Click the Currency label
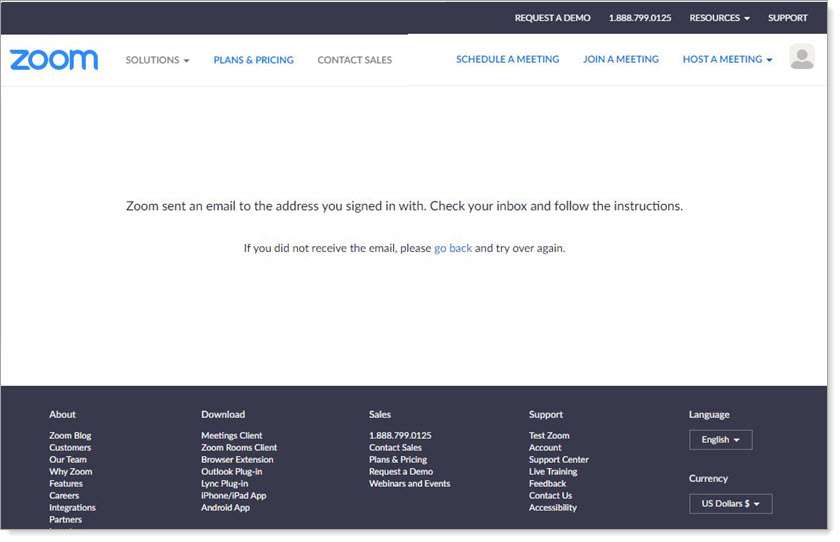This screenshot has width=840, height=542. click(708, 478)
